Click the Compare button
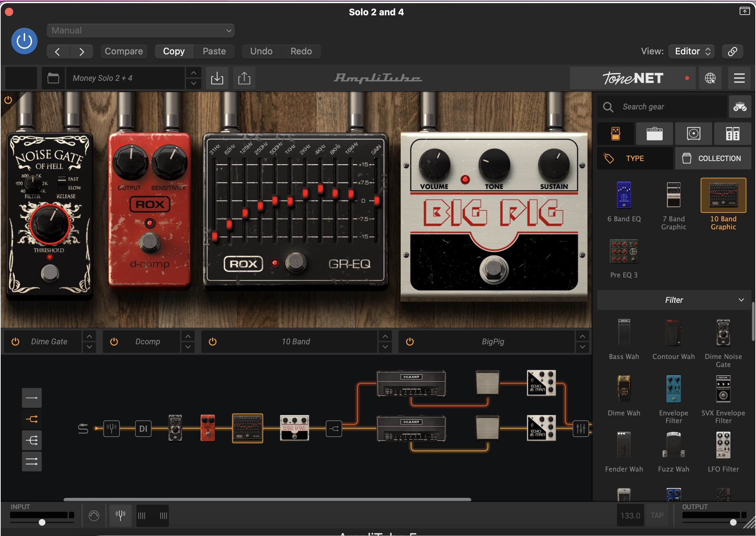The width and height of the screenshot is (756, 536). coord(124,52)
